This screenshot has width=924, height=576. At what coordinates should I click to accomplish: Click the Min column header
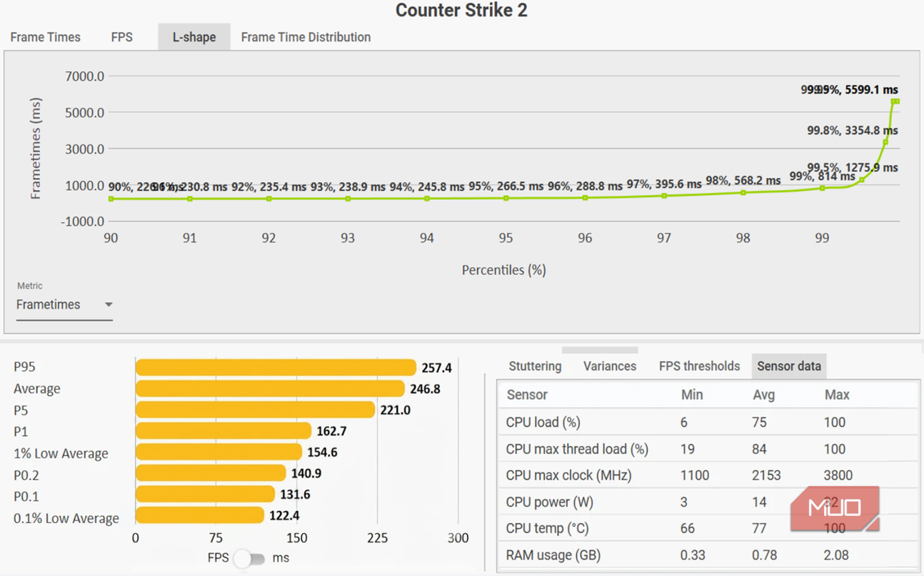[x=692, y=394]
